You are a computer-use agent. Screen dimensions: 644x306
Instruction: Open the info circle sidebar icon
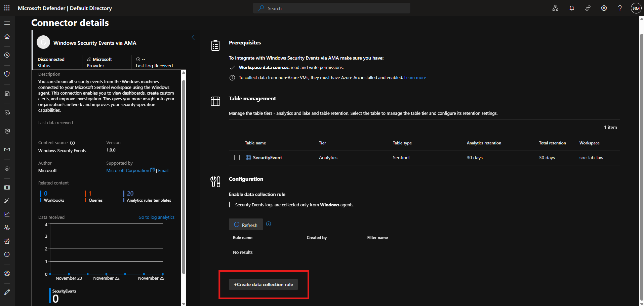[7, 254]
